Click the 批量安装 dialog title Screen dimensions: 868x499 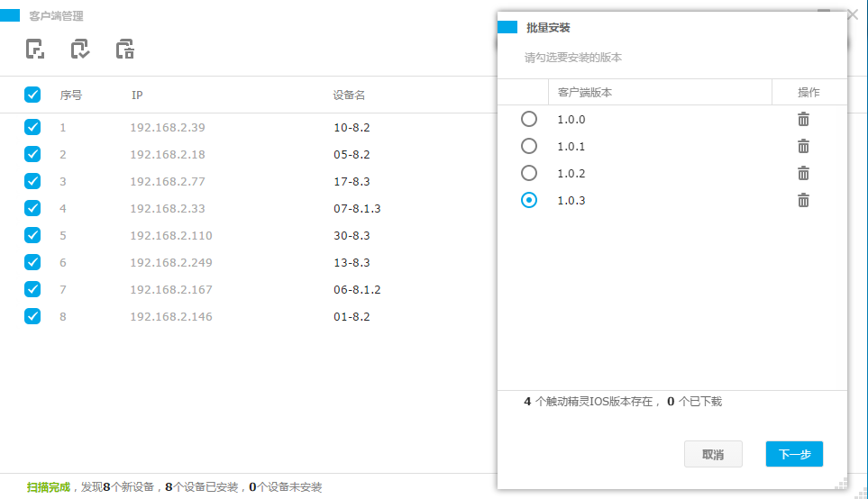point(548,28)
